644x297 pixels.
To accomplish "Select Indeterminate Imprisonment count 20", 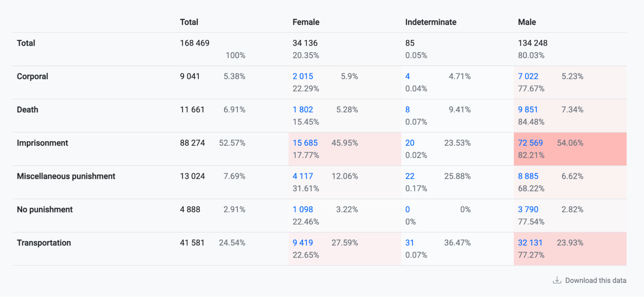I will [410, 143].
